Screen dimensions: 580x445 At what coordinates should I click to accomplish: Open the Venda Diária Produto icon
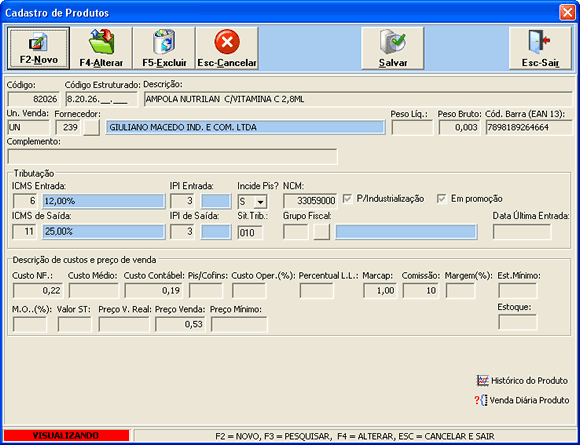(481, 400)
